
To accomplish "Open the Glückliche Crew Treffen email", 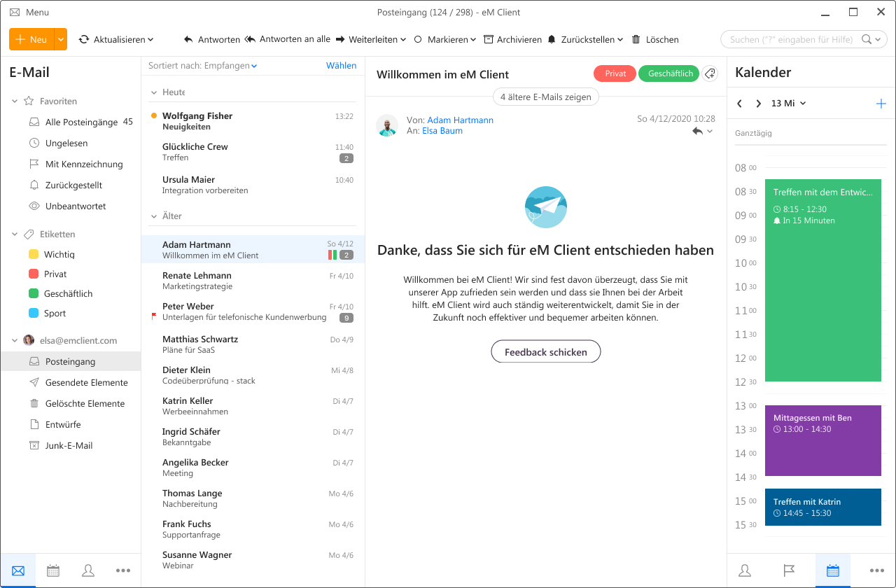I will point(253,152).
